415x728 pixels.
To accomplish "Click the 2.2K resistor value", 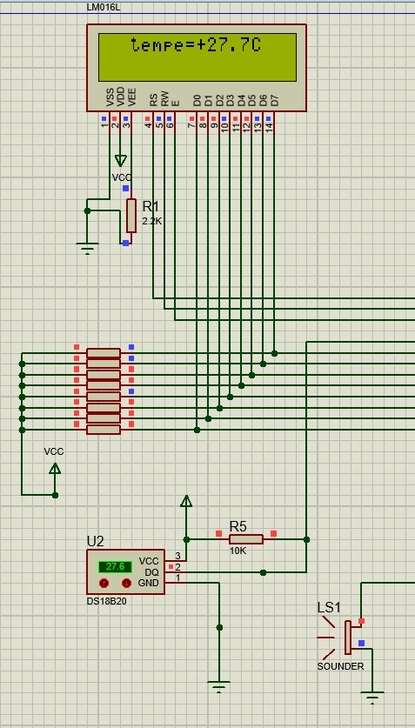I will [x=152, y=221].
